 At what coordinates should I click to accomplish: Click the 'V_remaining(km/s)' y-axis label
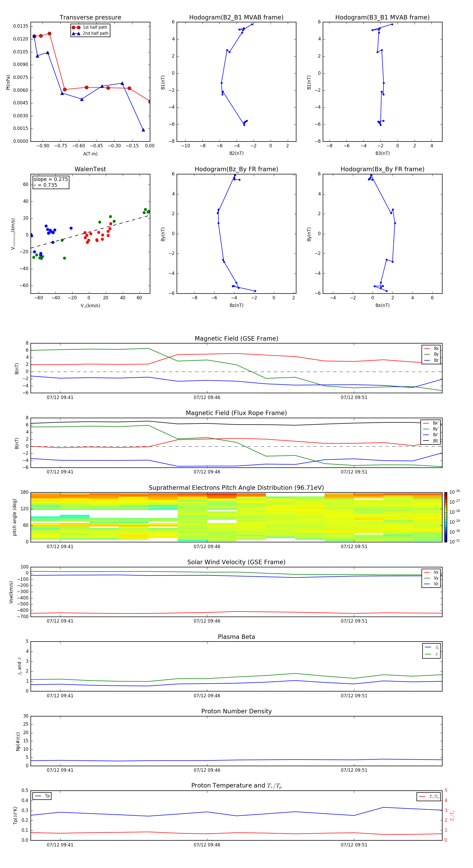point(13,234)
